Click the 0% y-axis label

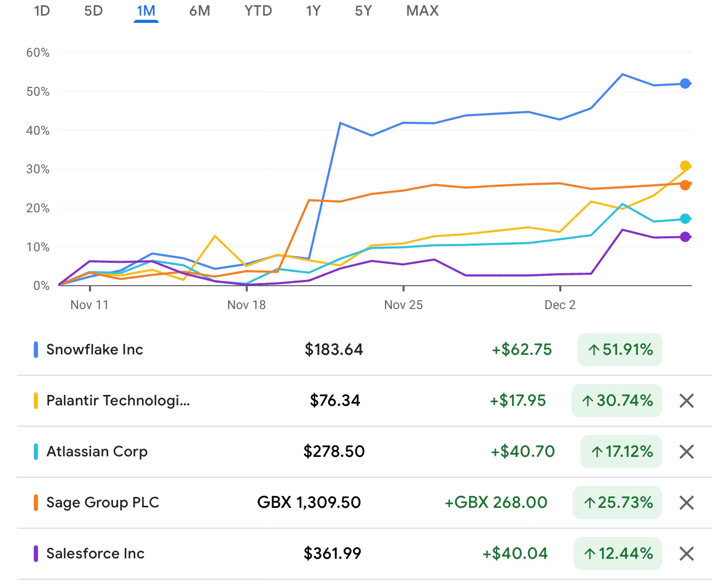tap(41, 286)
